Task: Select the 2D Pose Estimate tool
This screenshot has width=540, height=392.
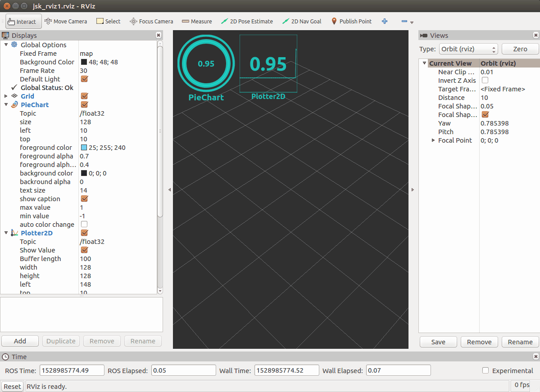Action: tap(247, 21)
